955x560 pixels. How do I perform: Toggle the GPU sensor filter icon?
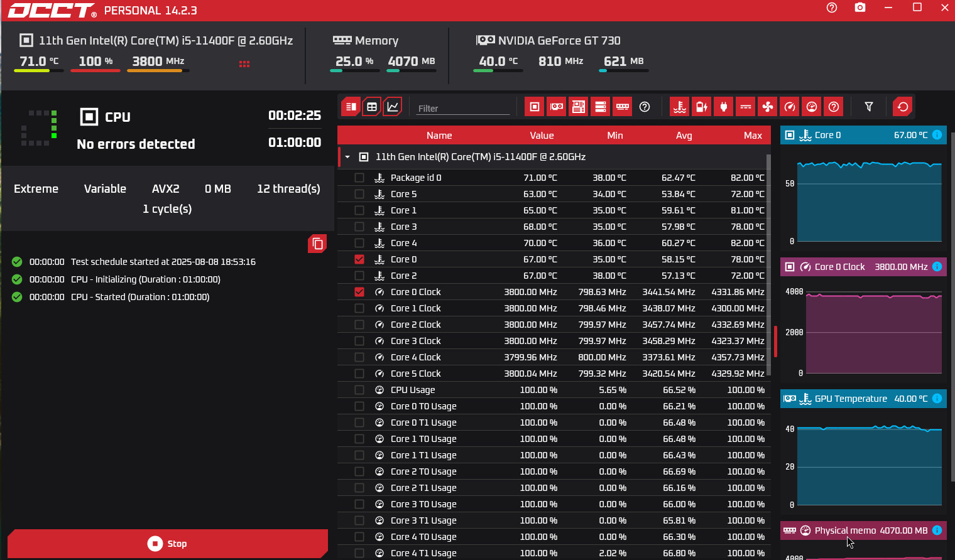click(557, 107)
